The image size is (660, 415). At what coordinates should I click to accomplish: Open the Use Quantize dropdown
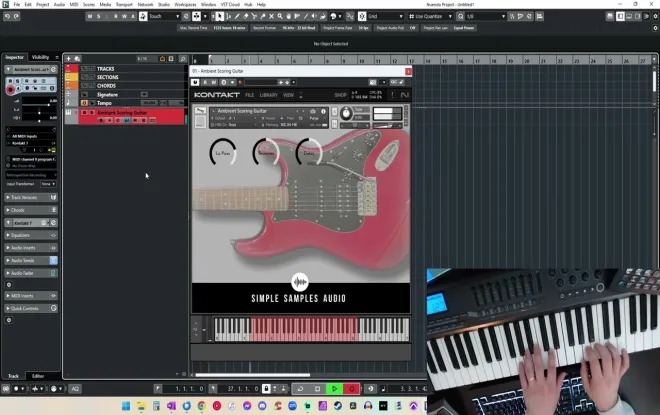tap(430, 16)
